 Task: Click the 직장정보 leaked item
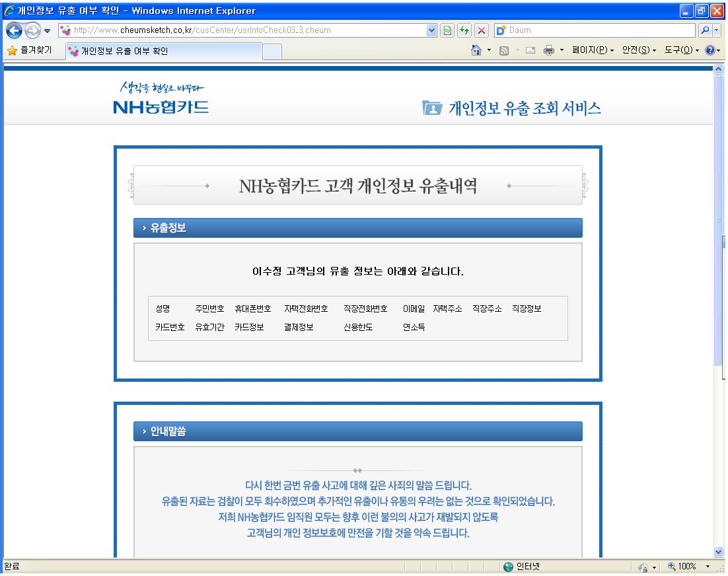tap(527, 308)
